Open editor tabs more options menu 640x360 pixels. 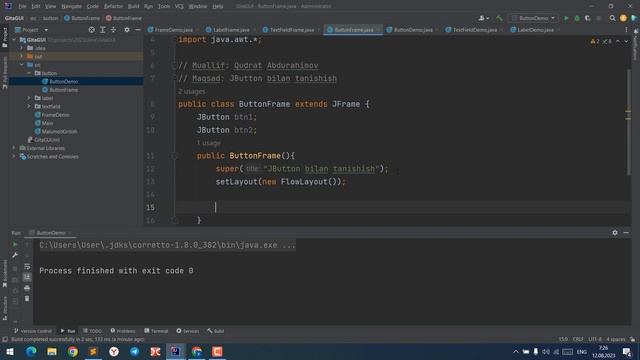(626, 30)
